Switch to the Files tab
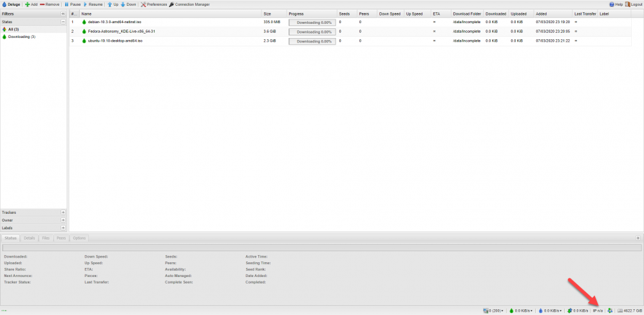The width and height of the screenshot is (644, 315). point(46,238)
